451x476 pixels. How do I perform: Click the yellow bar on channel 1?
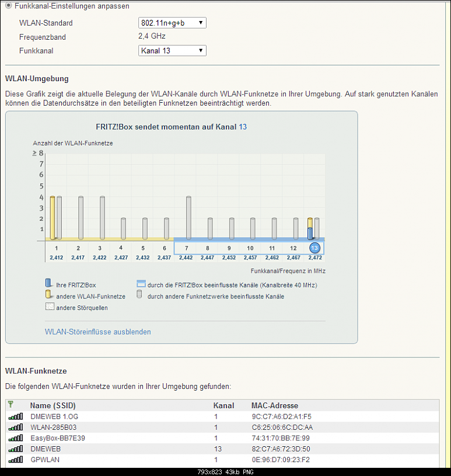pyautogui.click(x=52, y=218)
